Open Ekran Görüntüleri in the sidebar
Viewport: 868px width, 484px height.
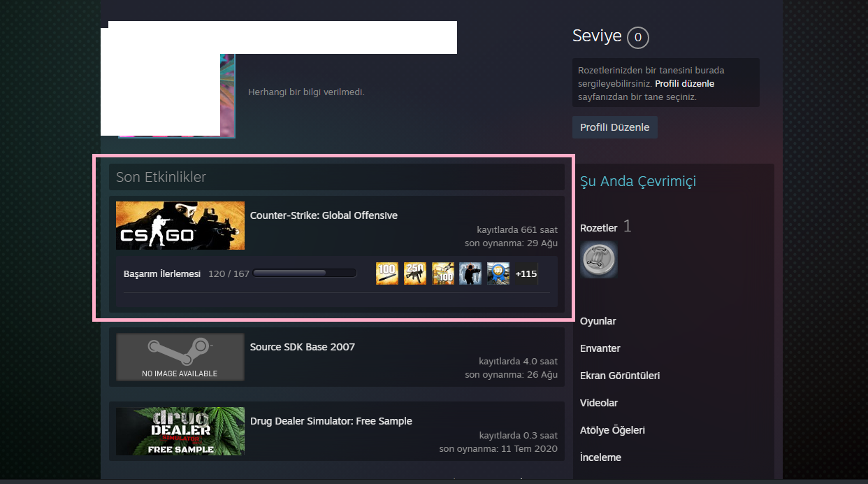coord(620,376)
